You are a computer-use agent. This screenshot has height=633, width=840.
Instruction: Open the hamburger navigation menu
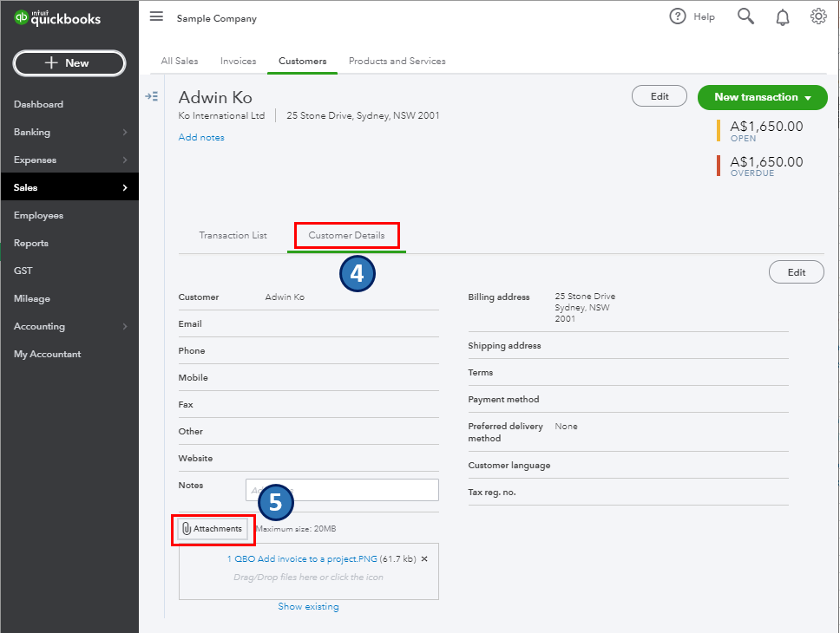[156, 16]
